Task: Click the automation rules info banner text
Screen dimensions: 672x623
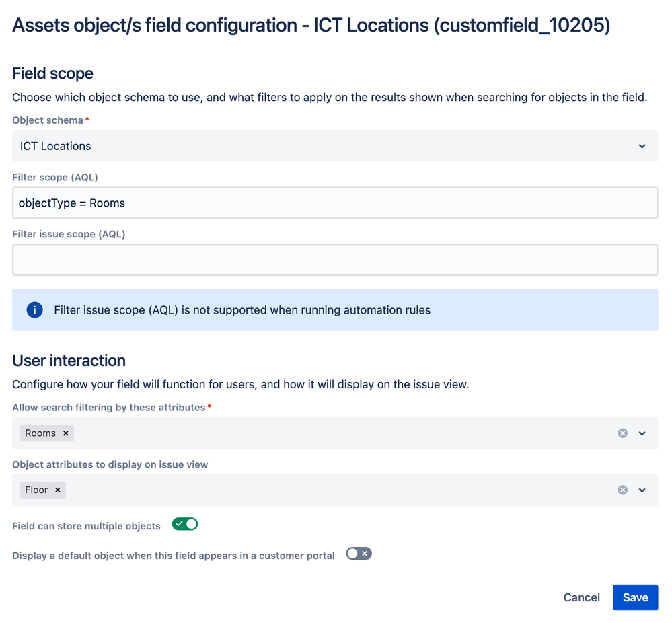Action: pyautogui.click(x=242, y=310)
